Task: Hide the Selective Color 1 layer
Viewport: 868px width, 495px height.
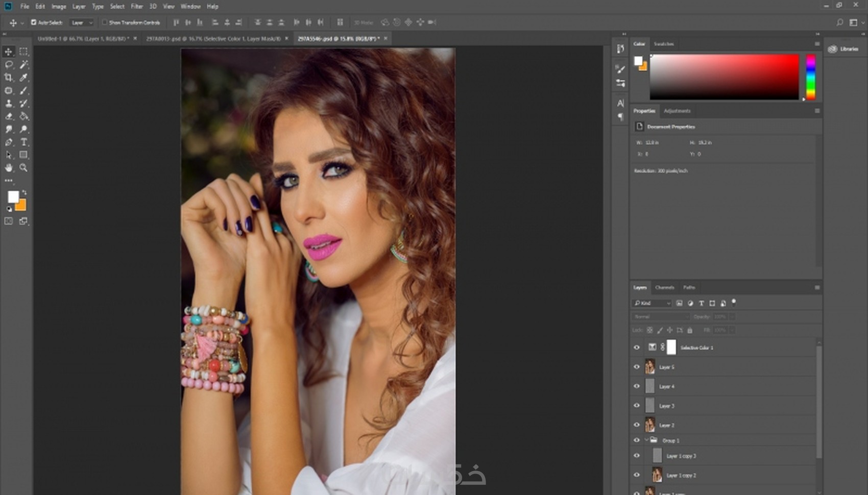Action: click(x=637, y=348)
